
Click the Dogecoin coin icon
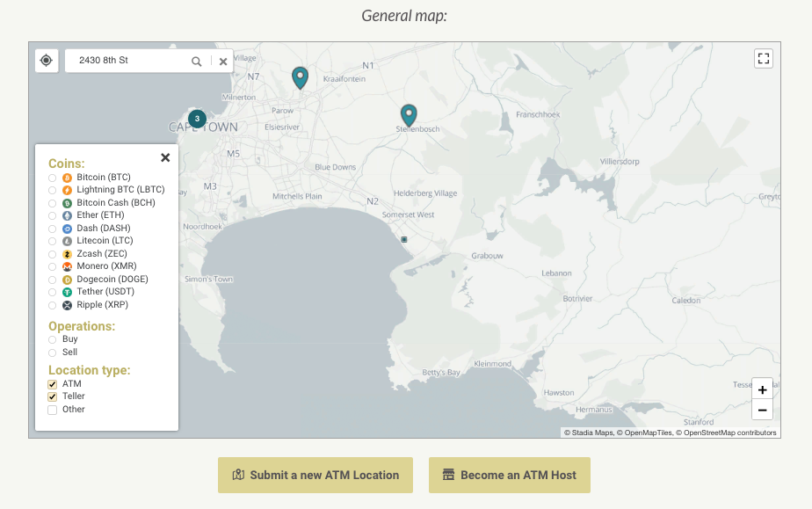click(68, 280)
